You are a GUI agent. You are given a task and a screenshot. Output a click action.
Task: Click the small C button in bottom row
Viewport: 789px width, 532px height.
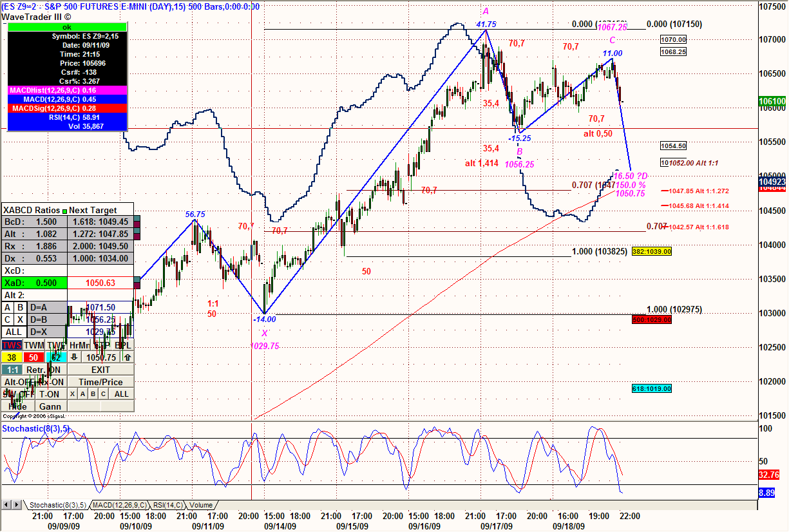pyautogui.click(x=103, y=394)
